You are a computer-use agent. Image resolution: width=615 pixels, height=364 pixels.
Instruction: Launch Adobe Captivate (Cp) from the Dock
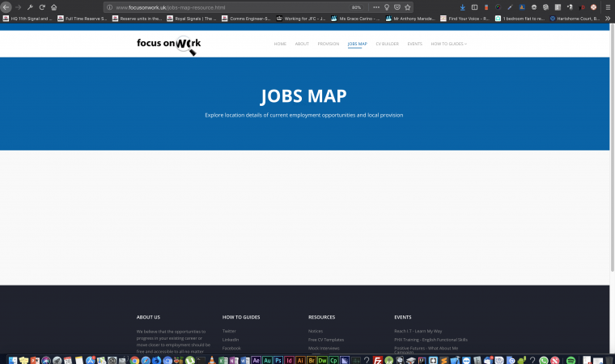[x=333, y=360]
